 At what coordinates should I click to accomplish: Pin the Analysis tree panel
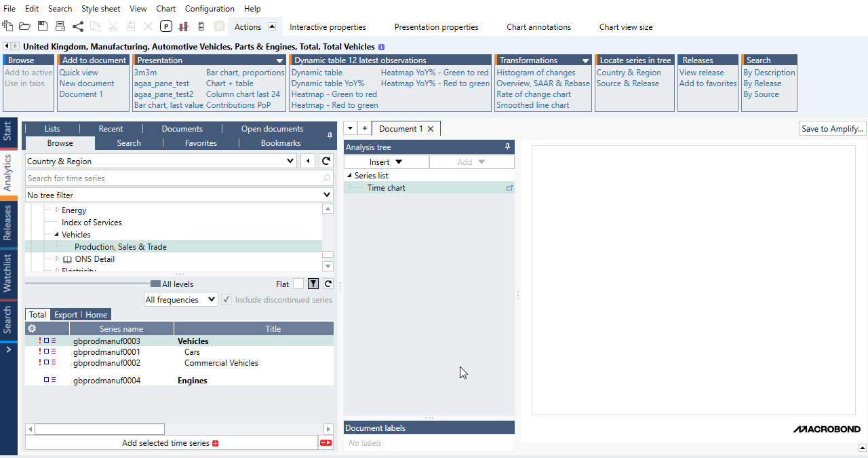click(507, 147)
